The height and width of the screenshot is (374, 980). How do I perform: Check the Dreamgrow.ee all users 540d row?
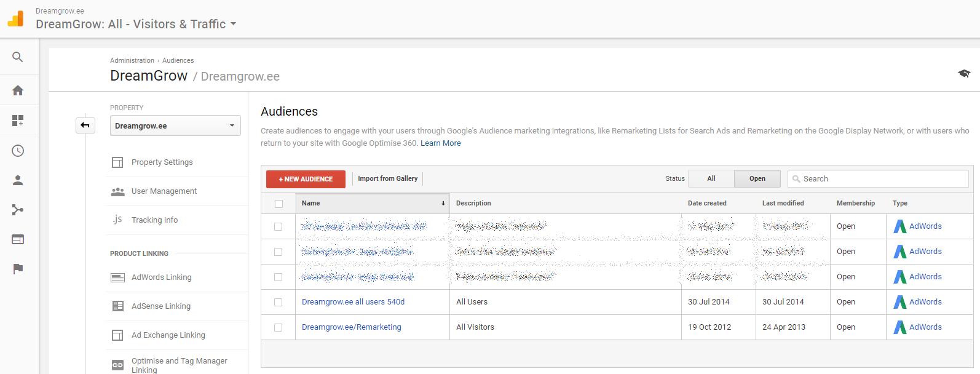coord(278,302)
